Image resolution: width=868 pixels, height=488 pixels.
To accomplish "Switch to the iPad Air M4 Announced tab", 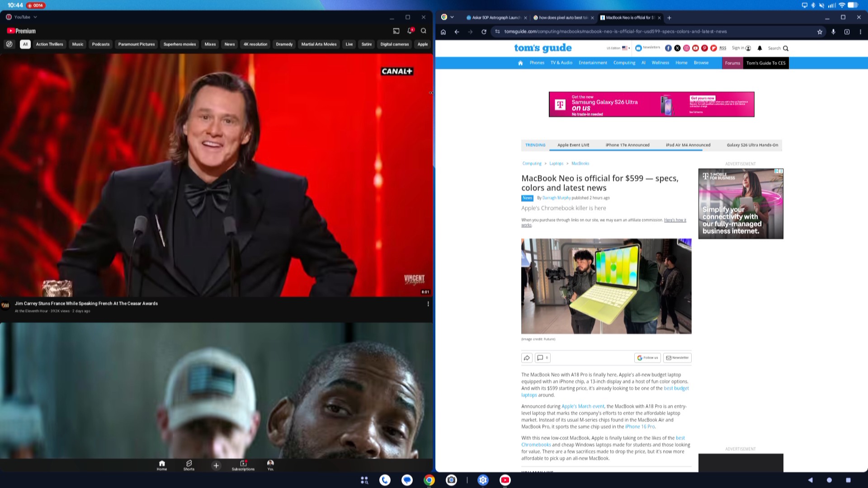I will click(688, 145).
